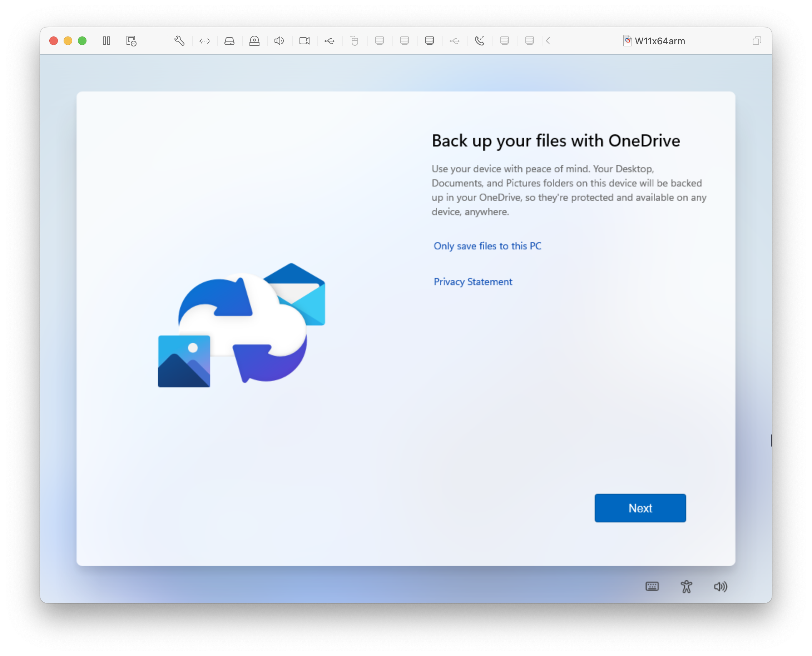The width and height of the screenshot is (812, 656).
Task: Open the Privacy Statement
Action: click(473, 282)
